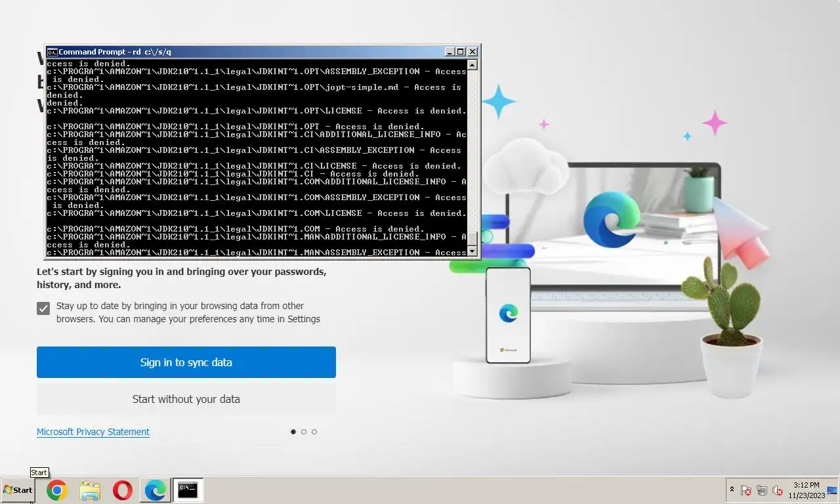This screenshot has width=840, height=504.
Task: Select the third page indicator dot
Action: tap(314, 432)
